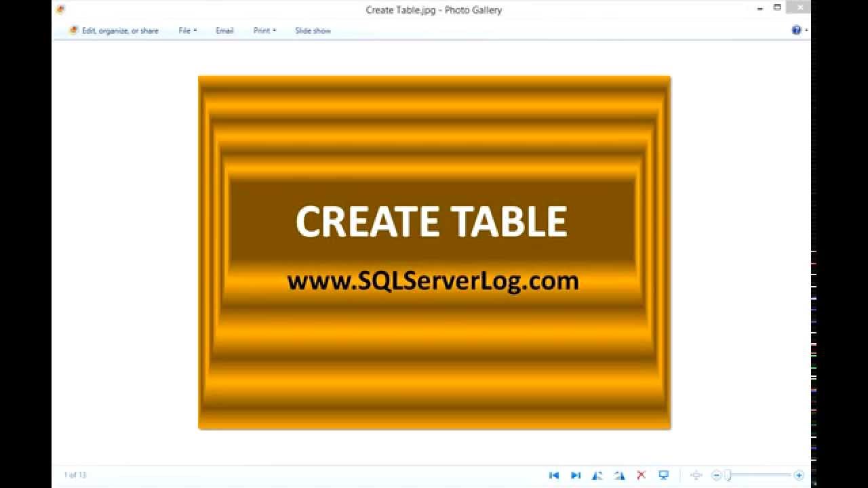Click the Photo Gallery title bar app icon

point(60,9)
